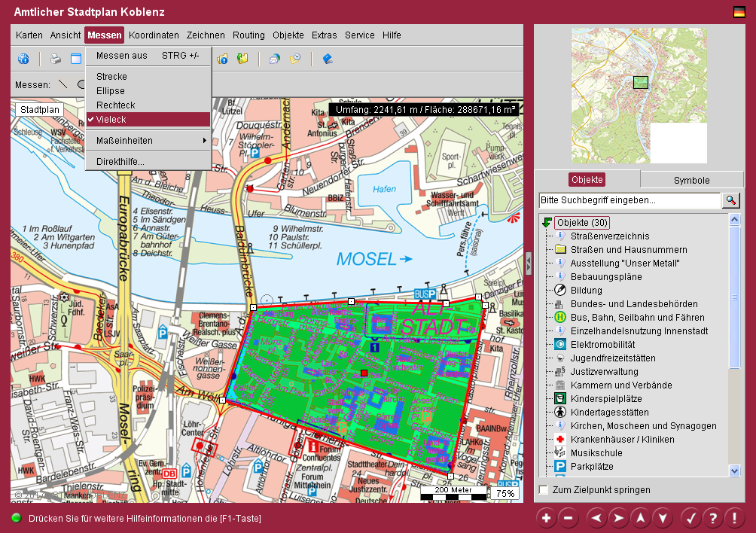Zoom out with the minus button
The image size is (756, 533).
569,518
